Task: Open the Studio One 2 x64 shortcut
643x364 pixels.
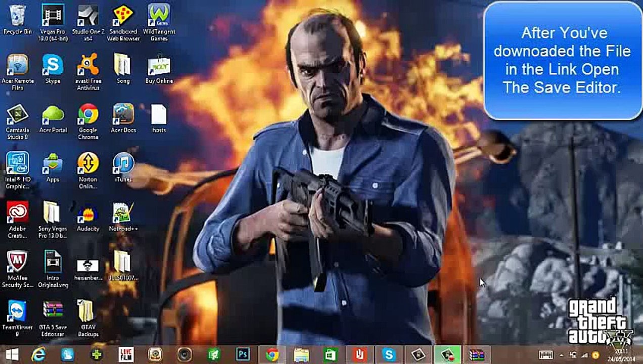Action: coord(88,23)
